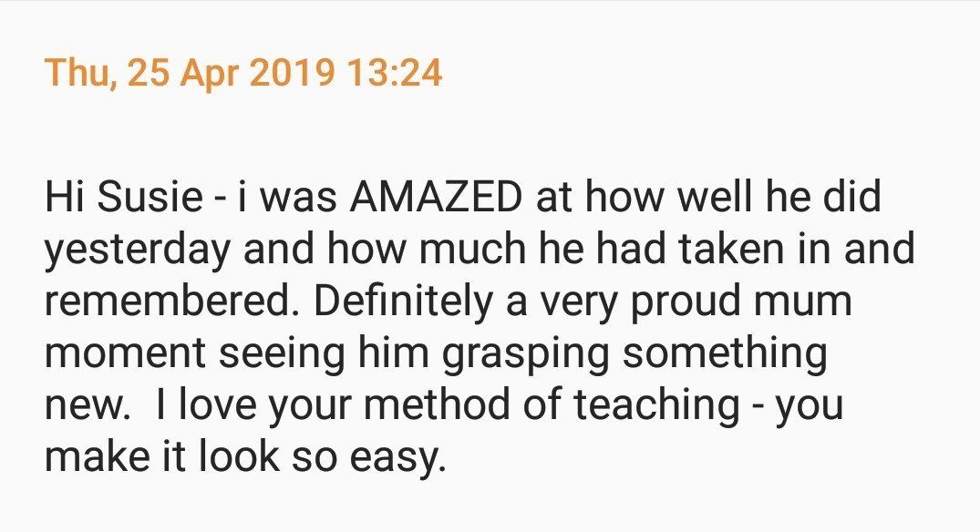This screenshot has width=980, height=532.
Task: Click the word "remembered." in the message
Action: pyautogui.click(x=173, y=301)
